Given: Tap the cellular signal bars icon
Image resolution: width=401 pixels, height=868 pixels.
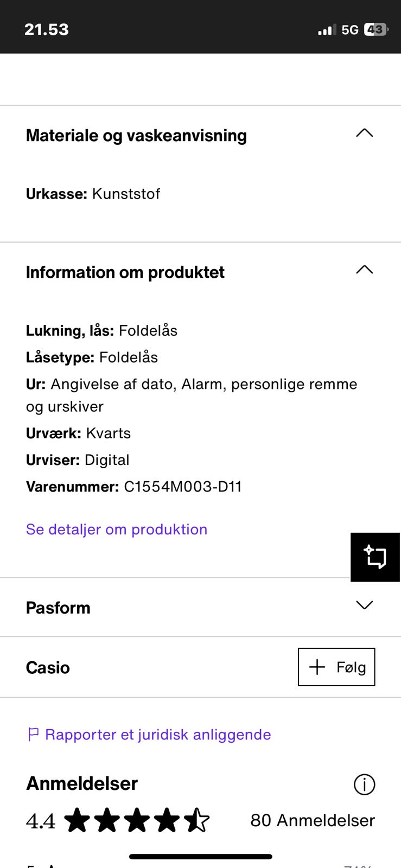Looking at the screenshot, I should pyautogui.click(x=327, y=30).
